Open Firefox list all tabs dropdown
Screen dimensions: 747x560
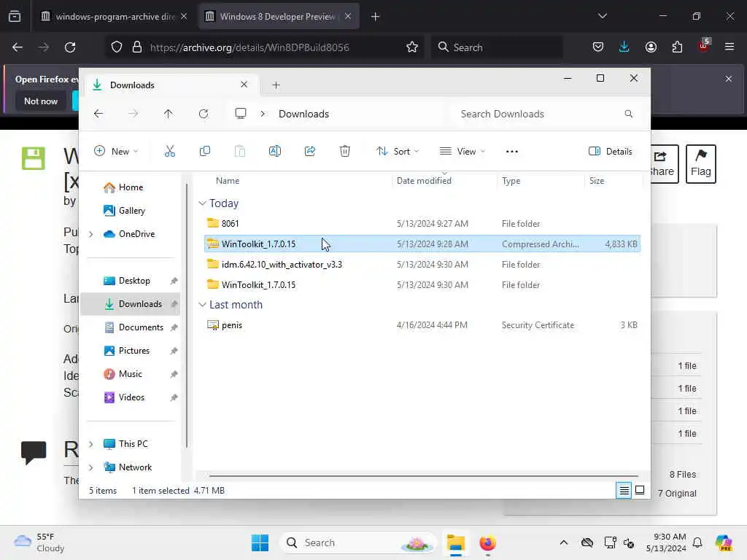tap(602, 16)
